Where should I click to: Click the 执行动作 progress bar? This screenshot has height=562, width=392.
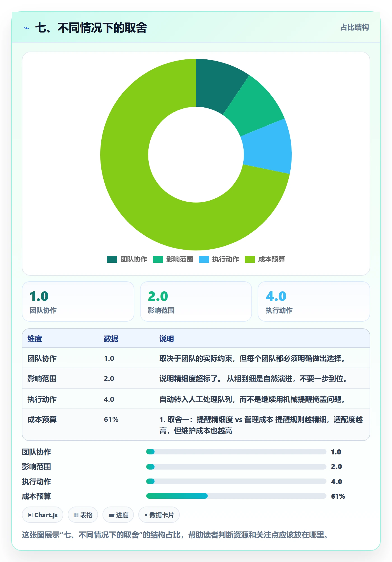236,481
